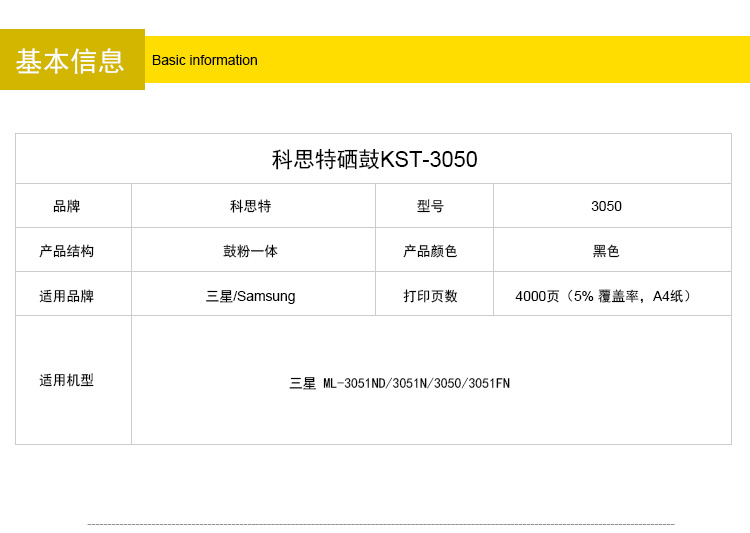This screenshot has width=750, height=533.
Task: Click the 适用机型 label cell
Action: point(67,380)
